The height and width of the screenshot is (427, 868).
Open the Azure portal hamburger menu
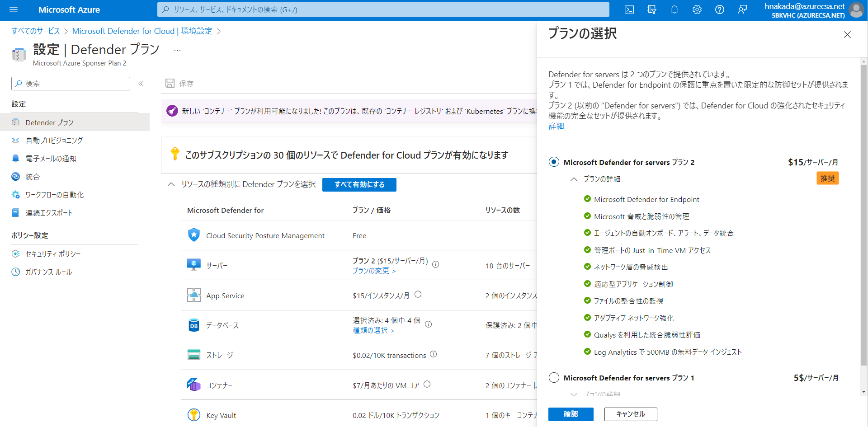[14, 9]
